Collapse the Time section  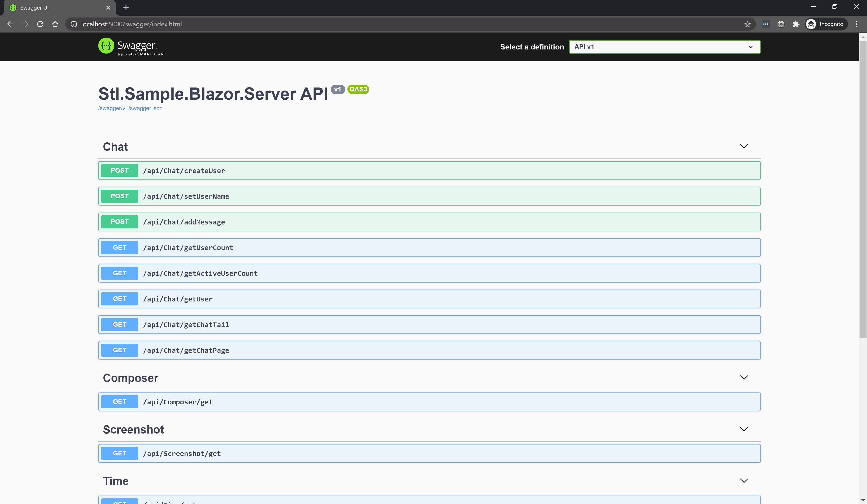pyautogui.click(x=744, y=481)
